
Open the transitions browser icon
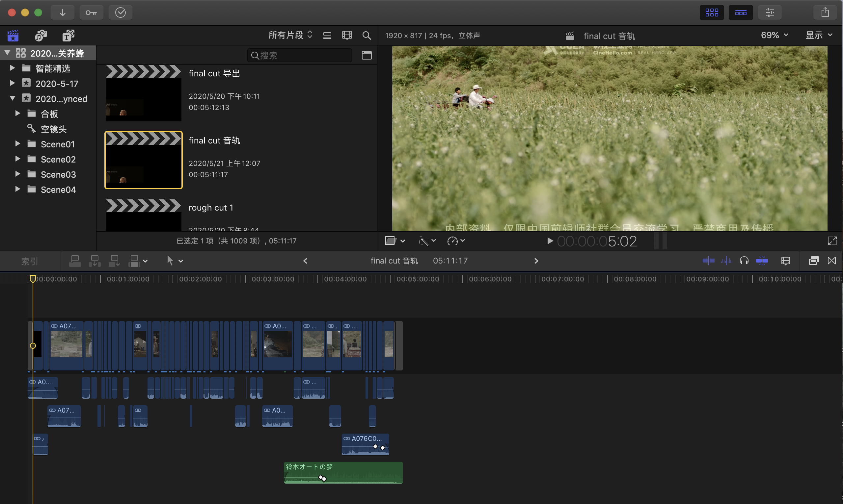click(x=831, y=261)
